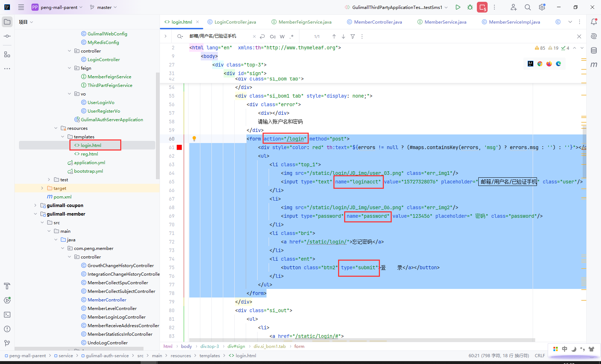Toggle match case Cc in find bar
Image resolution: width=601 pixels, height=364 pixels.
[273, 36]
